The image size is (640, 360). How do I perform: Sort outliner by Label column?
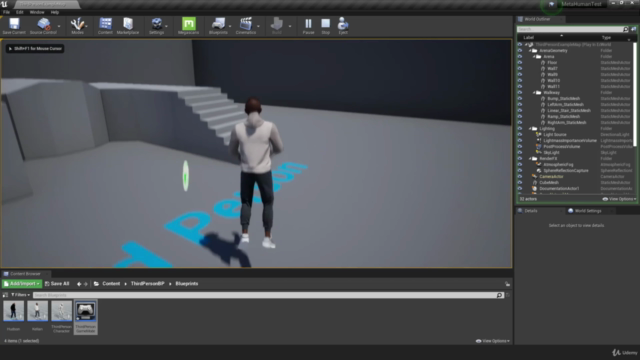click(x=528, y=38)
